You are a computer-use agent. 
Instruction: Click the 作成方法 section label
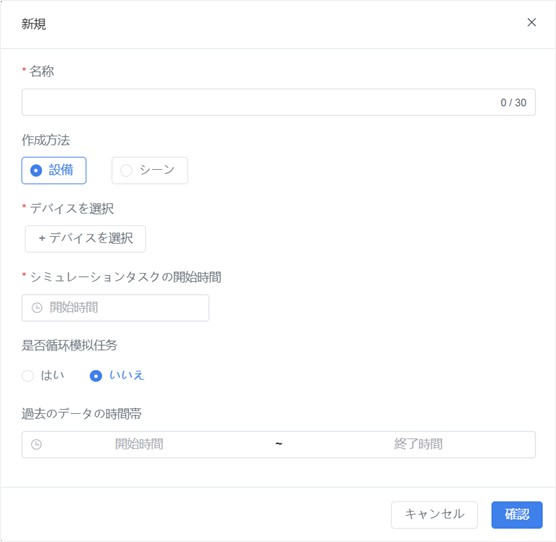pos(46,140)
